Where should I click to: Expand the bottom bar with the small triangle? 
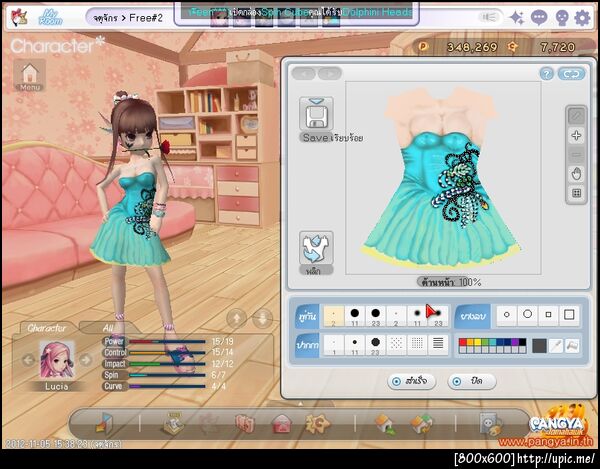point(300,404)
